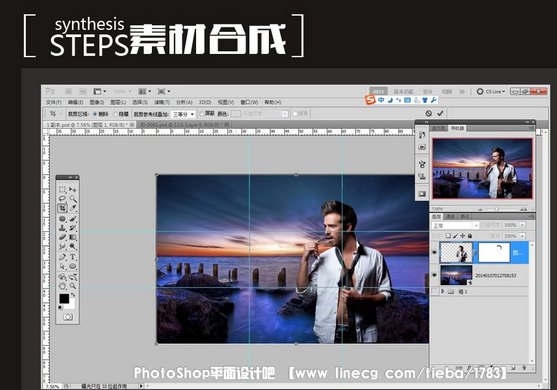Select the Eraser tool

[x=63, y=237]
